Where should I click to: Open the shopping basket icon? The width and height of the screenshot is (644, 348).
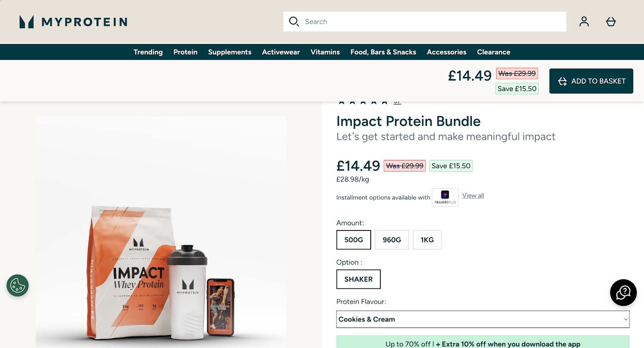click(x=611, y=21)
